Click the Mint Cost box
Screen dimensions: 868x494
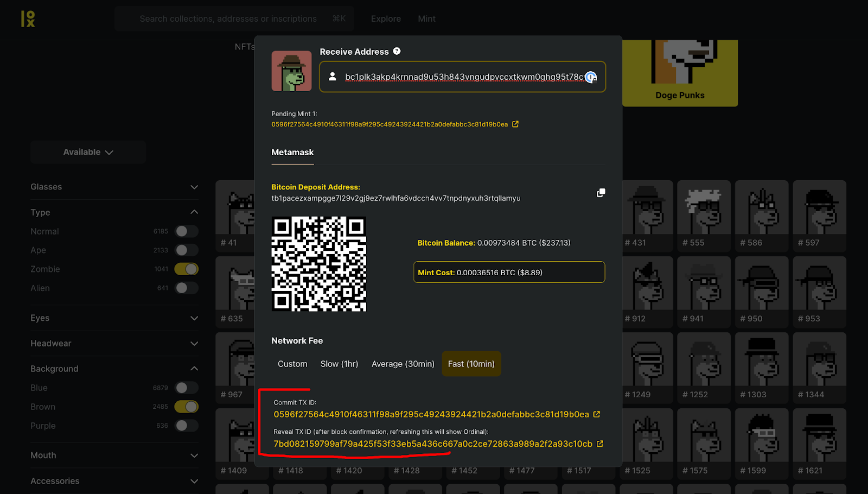(x=509, y=272)
